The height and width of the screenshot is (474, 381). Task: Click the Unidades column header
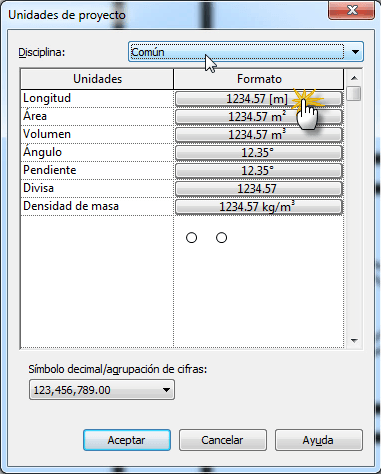[97, 79]
